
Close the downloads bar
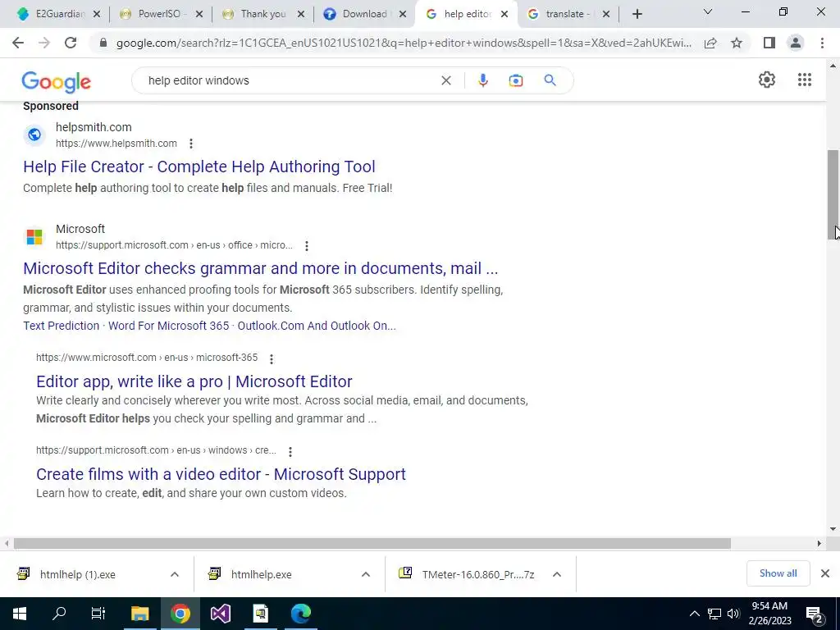tap(825, 573)
